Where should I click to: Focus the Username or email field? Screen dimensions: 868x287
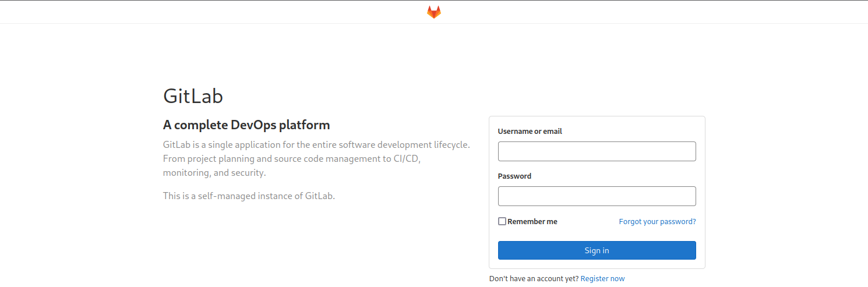point(597,151)
